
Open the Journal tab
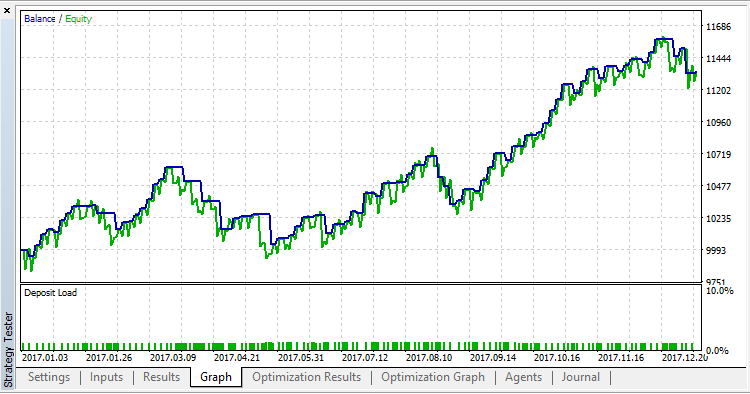[x=581, y=377]
